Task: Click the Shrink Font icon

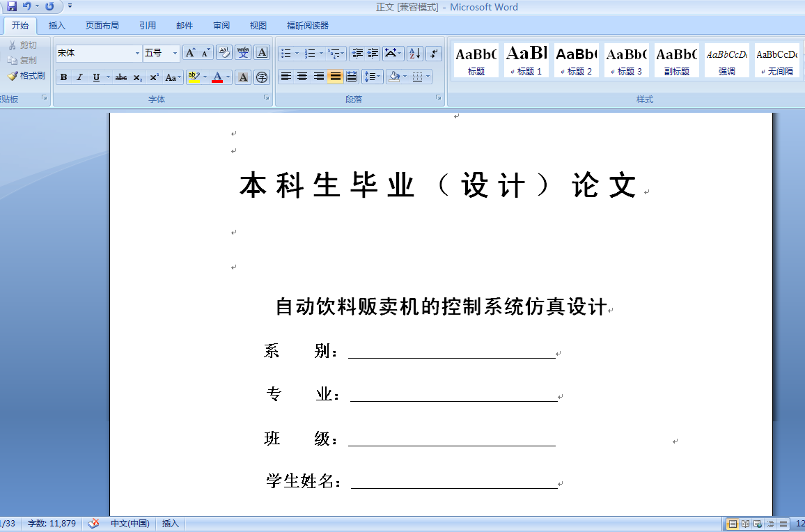Action: point(206,53)
